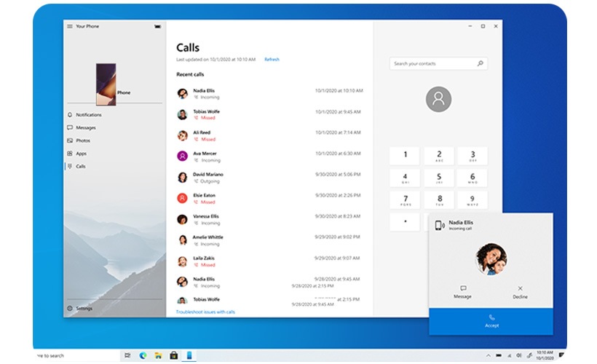Click Tobias Wolfe's avatar at 9:45 AM

pos(182,114)
